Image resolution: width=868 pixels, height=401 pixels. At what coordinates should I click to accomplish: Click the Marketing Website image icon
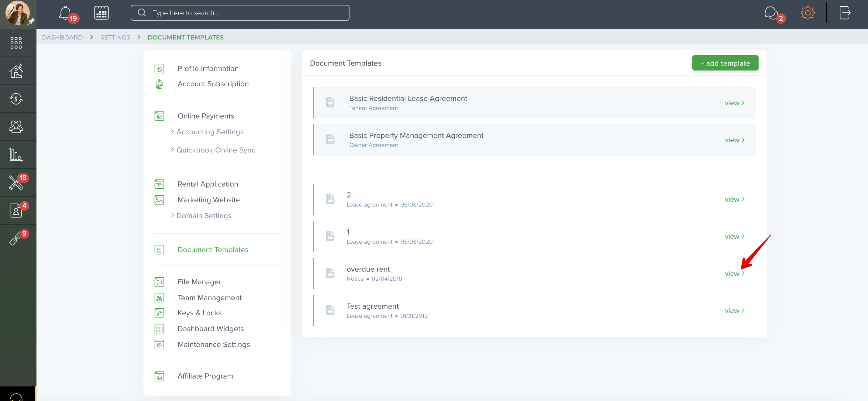[x=159, y=200]
